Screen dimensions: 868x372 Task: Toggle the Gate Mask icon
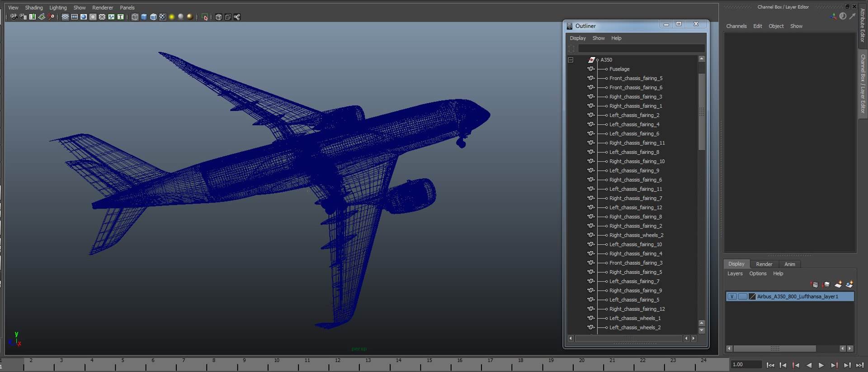tap(93, 17)
